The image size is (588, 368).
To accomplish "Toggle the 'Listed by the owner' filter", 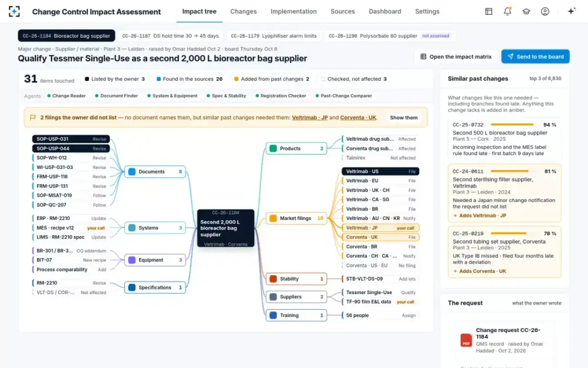I will pyautogui.click(x=115, y=79).
